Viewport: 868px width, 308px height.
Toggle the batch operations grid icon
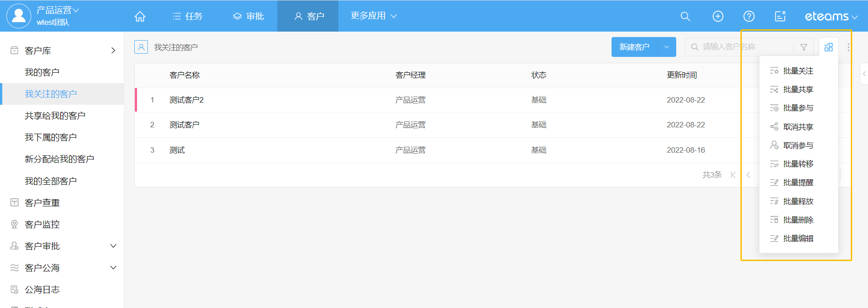point(828,47)
